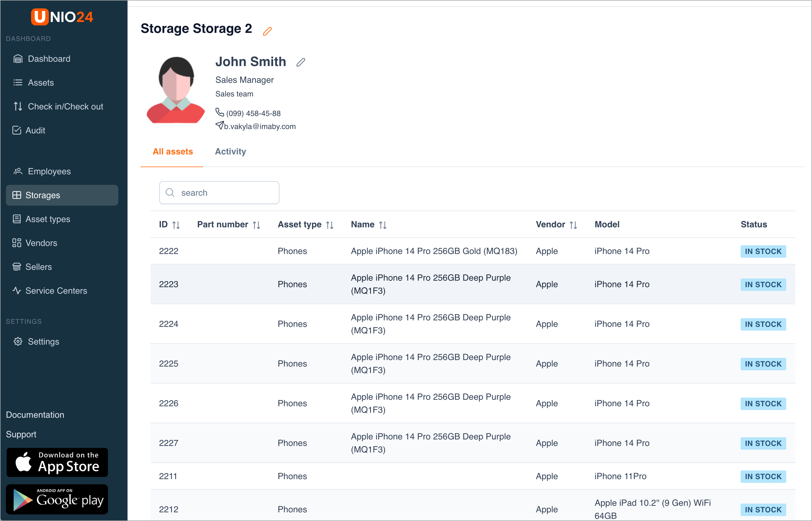Image resolution: width=812 pixels, height=521 pixels.
Task: Sort table by Name column
Action: click(383, 225)
